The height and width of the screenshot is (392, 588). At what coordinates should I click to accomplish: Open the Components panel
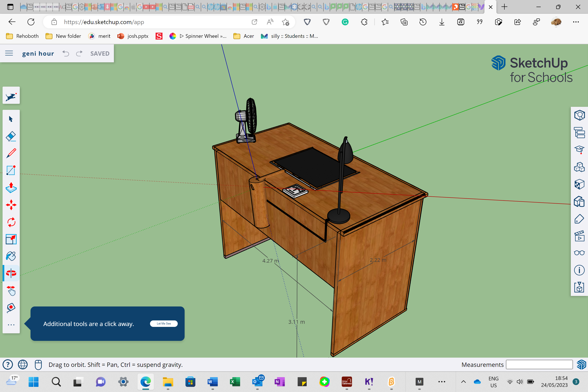click(x=579, y=167)
